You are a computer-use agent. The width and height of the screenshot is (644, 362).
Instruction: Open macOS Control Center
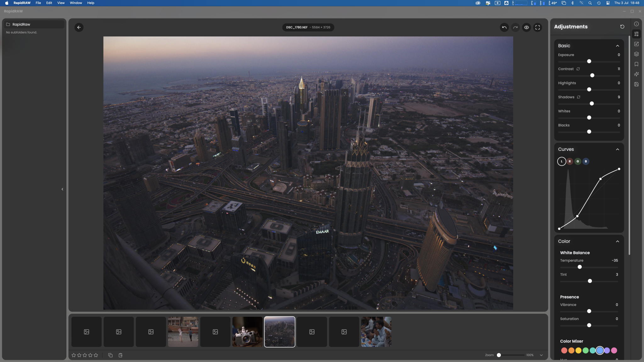pos(608,3)
